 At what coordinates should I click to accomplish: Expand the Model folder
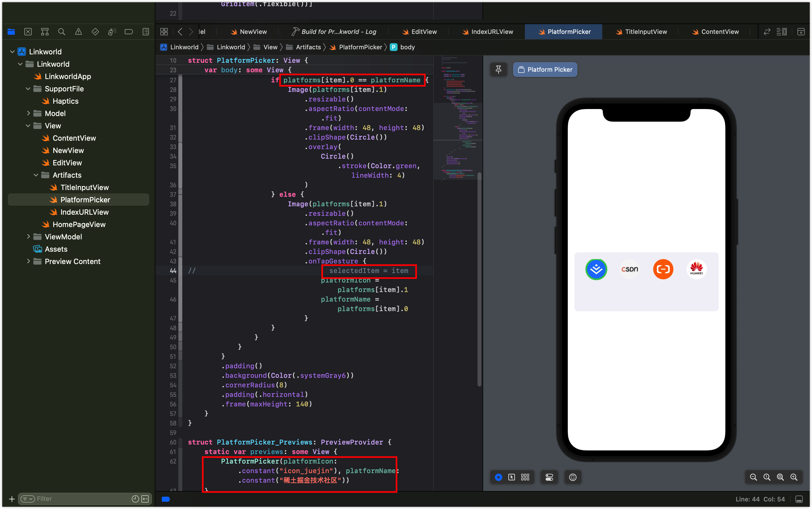(28, 113)
